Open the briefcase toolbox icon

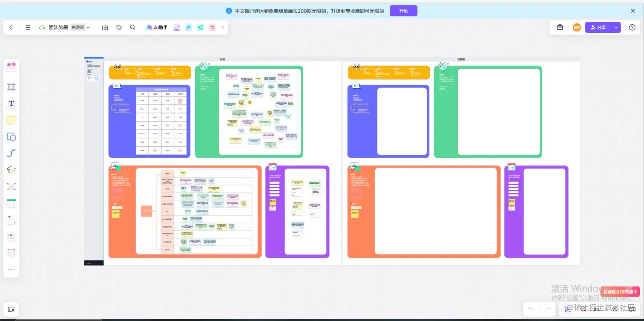pyautogui.click(x=560, y=27)
